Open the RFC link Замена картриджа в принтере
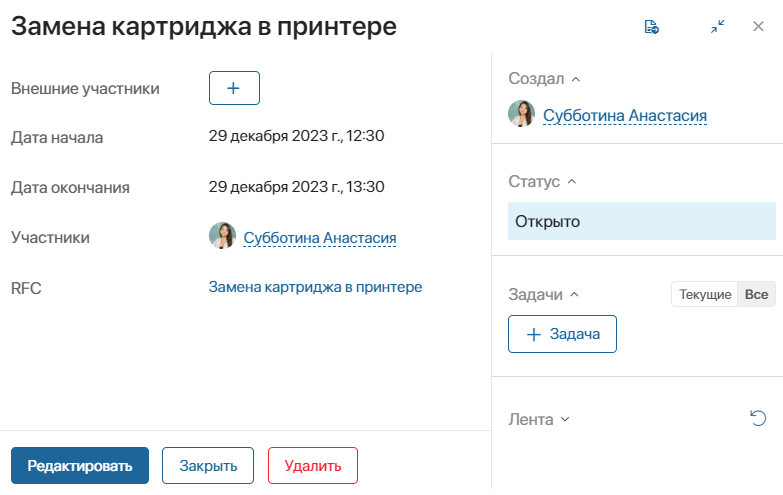Viewport: 783px width, 495px height. [315, 287]
